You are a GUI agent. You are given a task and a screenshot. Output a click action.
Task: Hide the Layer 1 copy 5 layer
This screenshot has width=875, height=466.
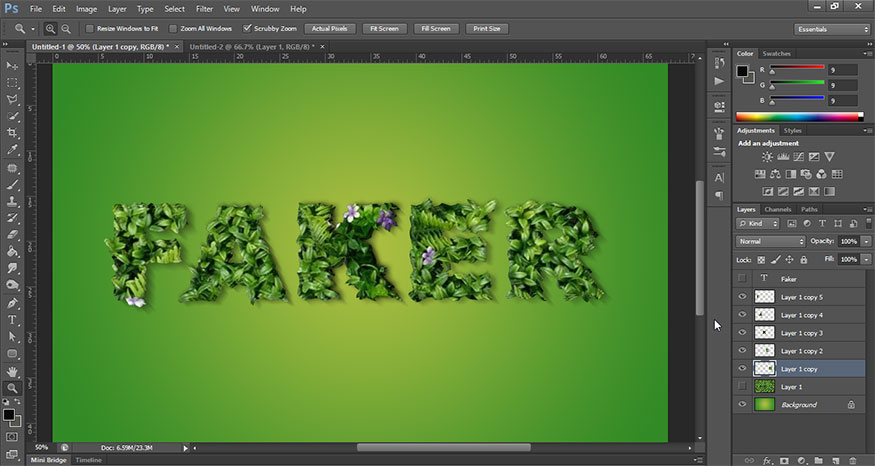point(741,297)
